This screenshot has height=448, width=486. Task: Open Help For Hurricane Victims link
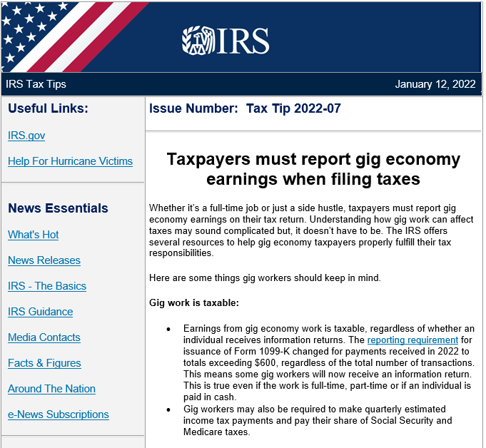tap(70, 161)
